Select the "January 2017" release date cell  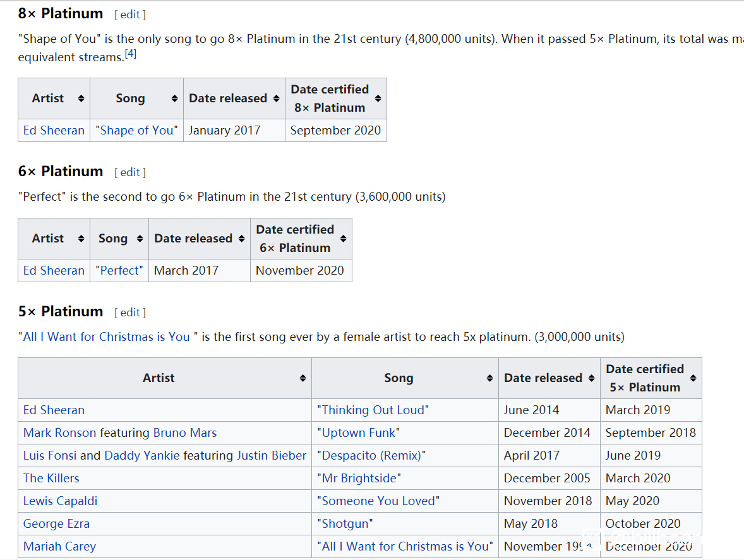(x=234, y=131)
